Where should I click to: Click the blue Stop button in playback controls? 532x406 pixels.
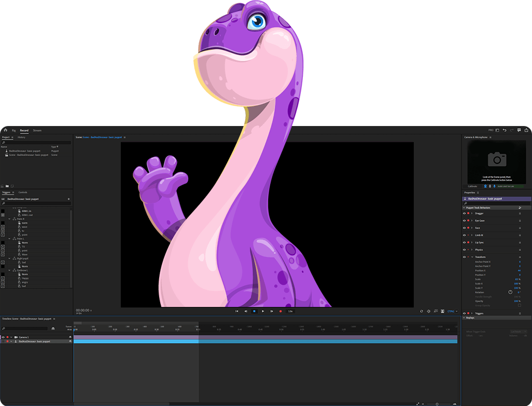coord(254,311)
